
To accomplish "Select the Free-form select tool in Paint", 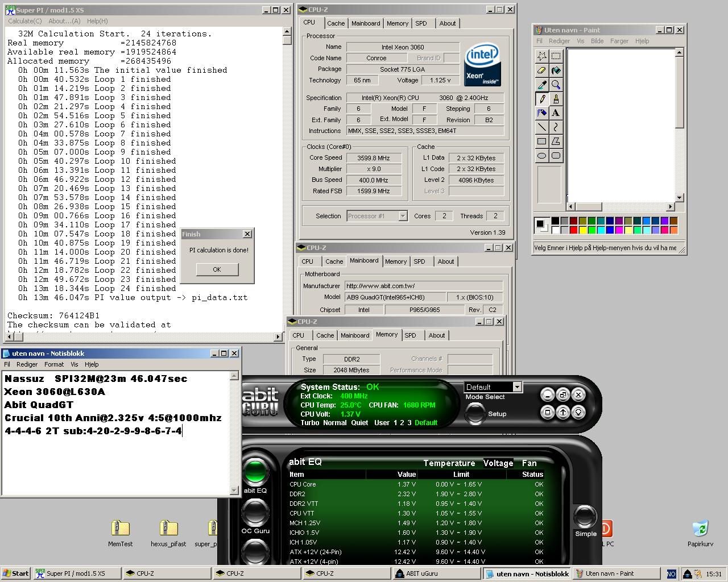I will 542,56.
